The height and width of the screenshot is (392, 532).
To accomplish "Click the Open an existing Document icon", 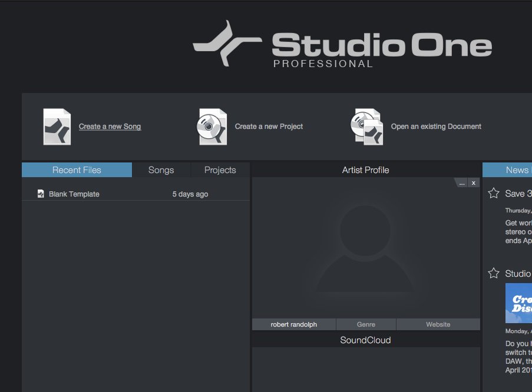I will coord(366,127).
